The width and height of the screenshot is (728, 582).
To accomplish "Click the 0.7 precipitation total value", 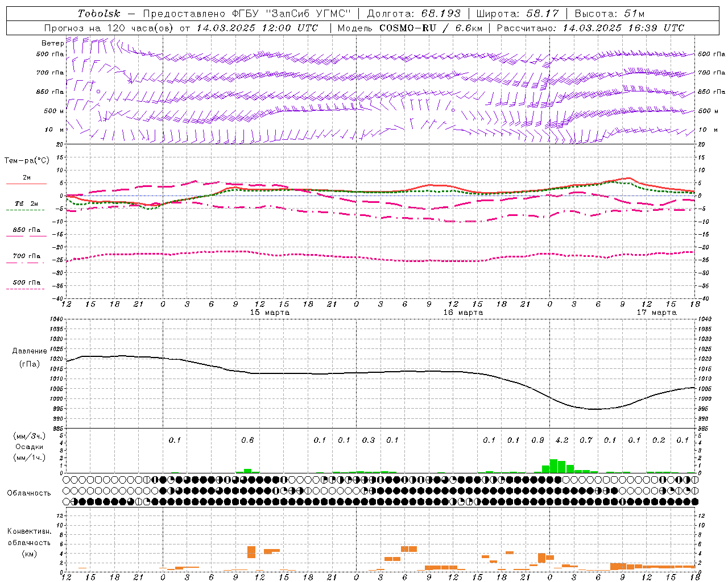I will pos(586,440).
